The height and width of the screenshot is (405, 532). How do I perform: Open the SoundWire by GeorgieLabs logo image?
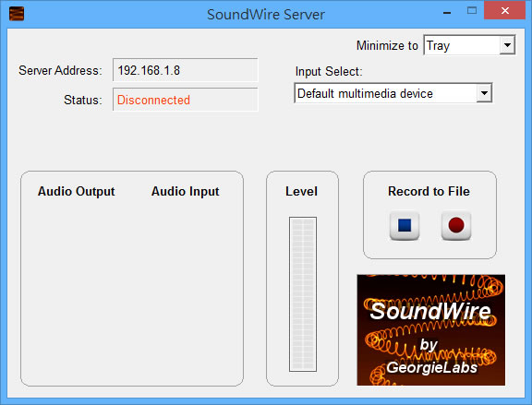431,329
